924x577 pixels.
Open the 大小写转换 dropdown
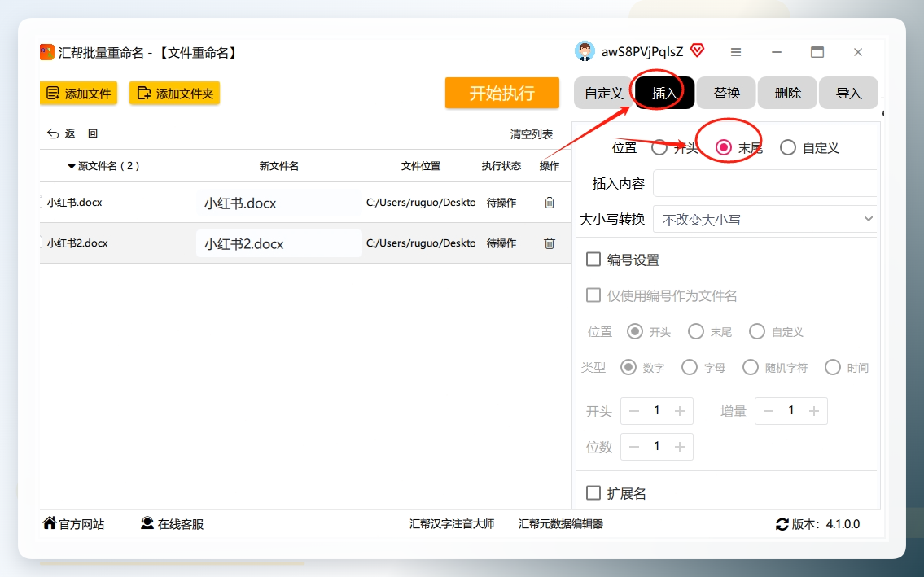coord(765,219)
